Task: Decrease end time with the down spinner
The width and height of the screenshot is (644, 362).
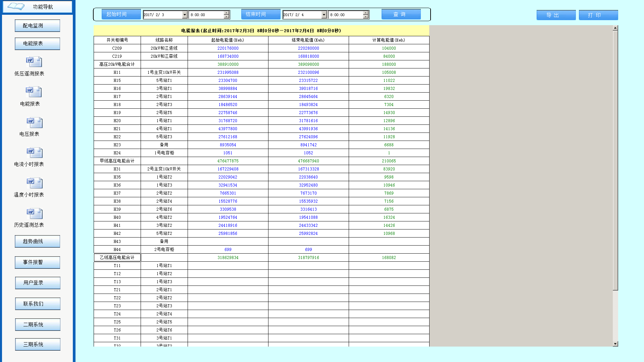Action: [x=366, y=17]
